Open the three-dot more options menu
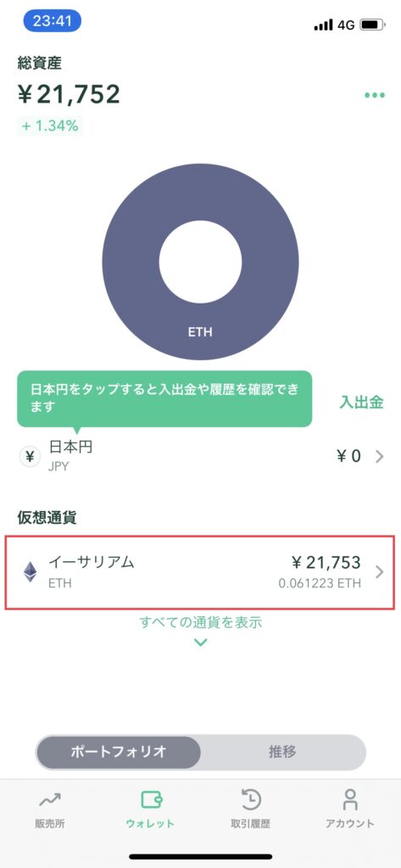Screen dimensions: 401x868 375,95
